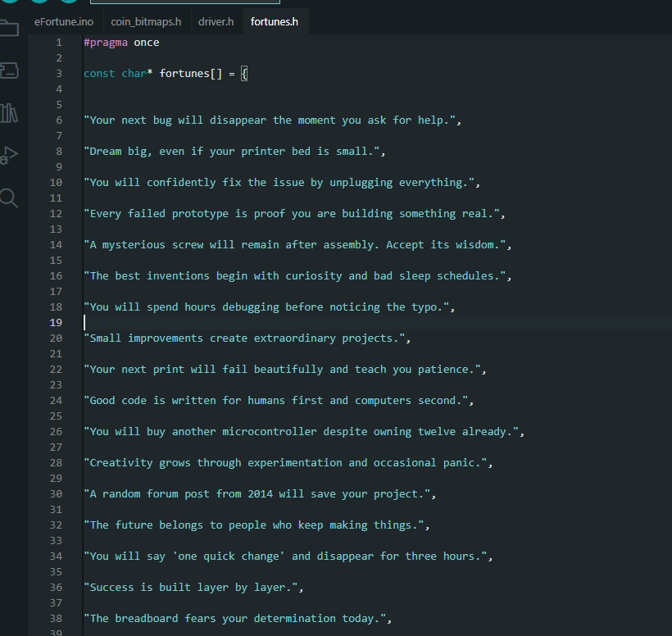Click 'The best inventions begin with curiosity' line
The height and width of the screenshot is (636, 672).
point(297,276)
